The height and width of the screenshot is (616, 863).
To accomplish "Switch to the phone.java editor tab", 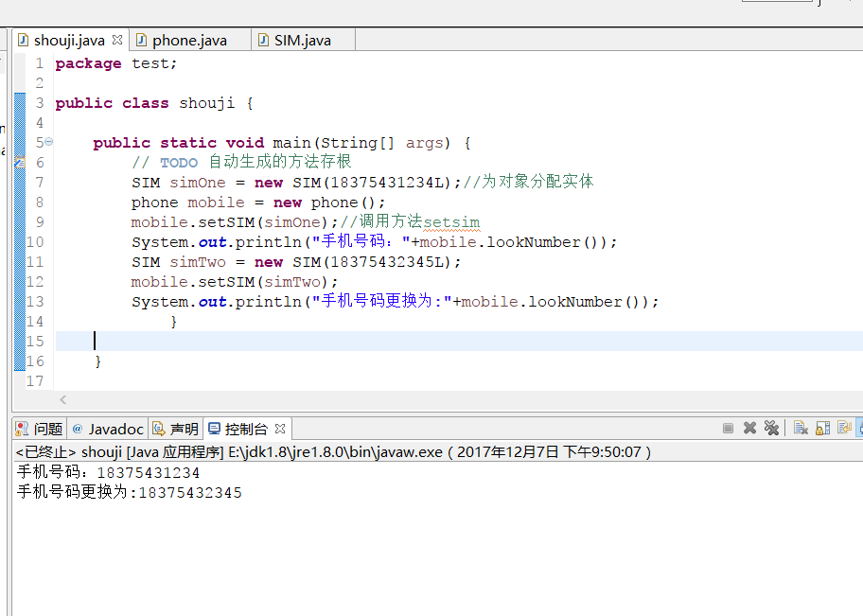I will 189,40.
